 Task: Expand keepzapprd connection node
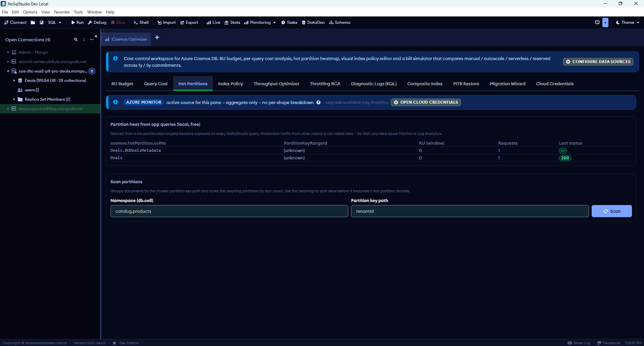click(8, 109)
